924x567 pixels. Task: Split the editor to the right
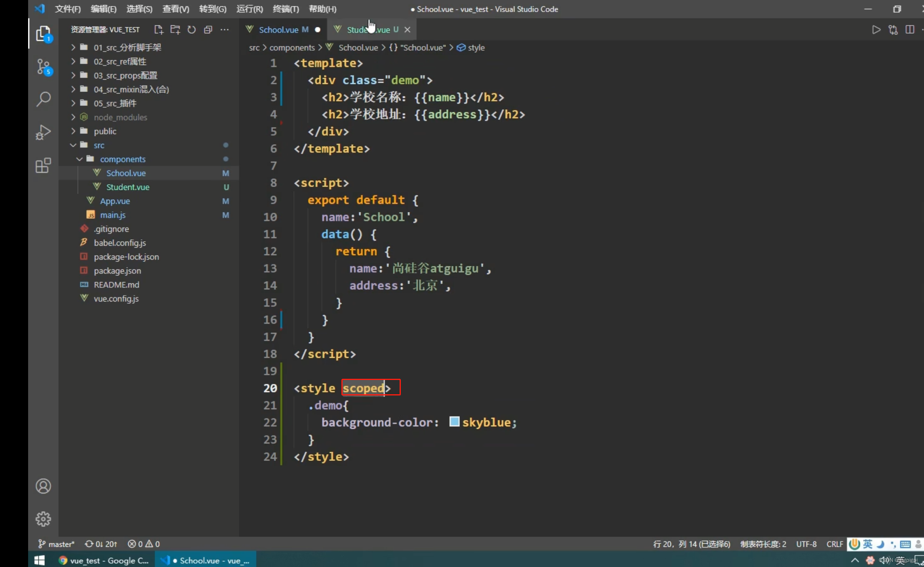910,30
